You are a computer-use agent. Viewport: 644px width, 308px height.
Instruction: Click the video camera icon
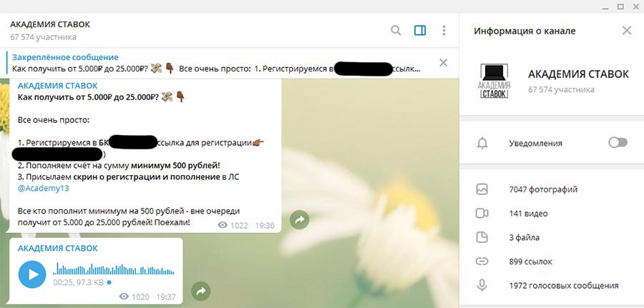[x=482, y=213]
